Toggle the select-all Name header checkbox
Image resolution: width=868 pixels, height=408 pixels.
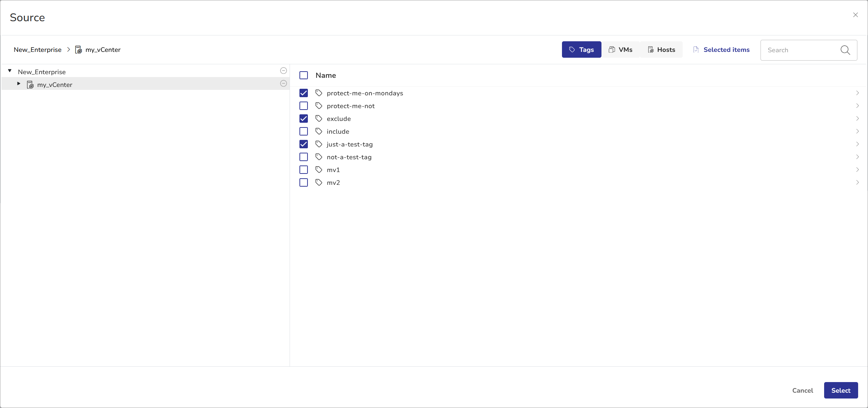[x=303, y=75]
